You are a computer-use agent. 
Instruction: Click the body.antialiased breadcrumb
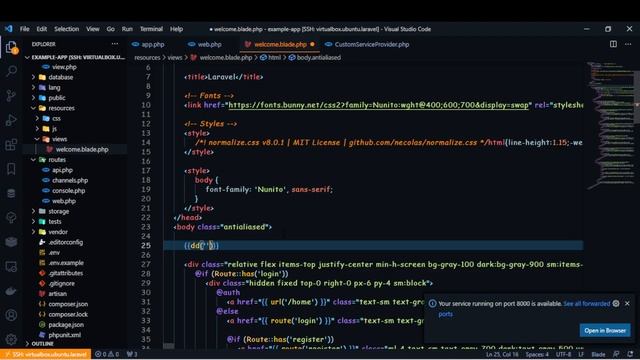(x=318, y=58)
